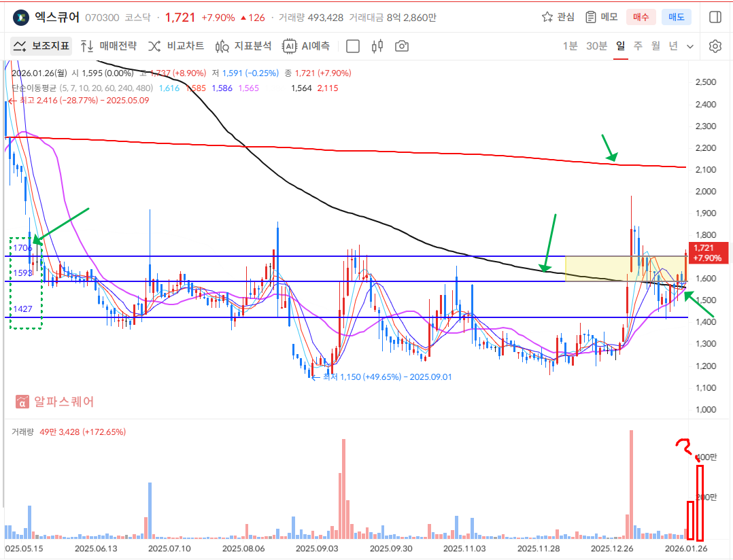Click the blue 매도 sell button

[x=677, y=17]
